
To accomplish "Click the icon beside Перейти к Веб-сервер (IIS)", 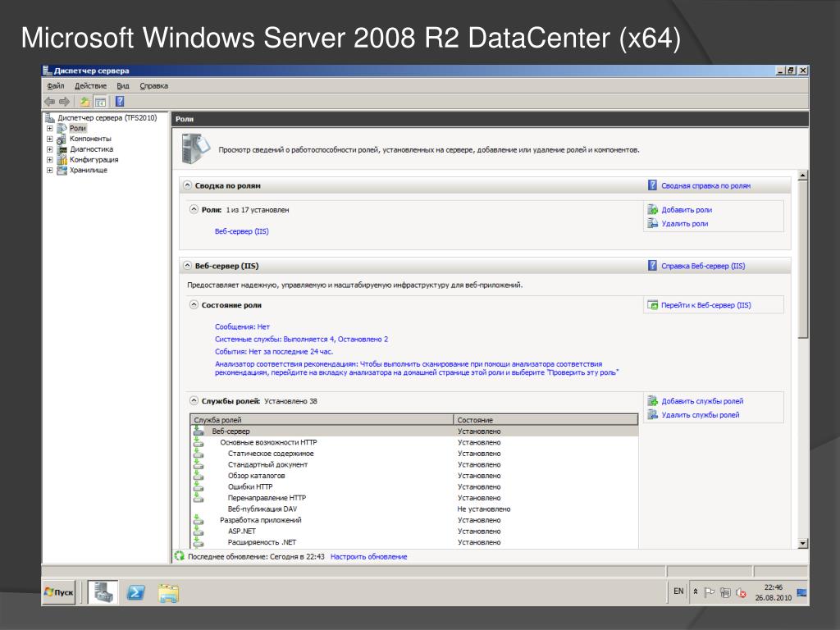I will click(652, 305).
